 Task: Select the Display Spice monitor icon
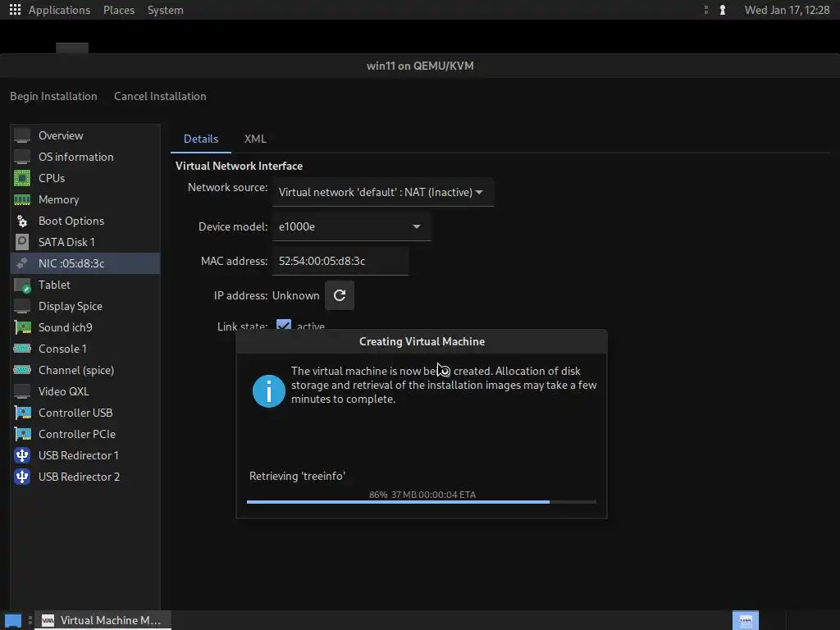coord(22,306)
